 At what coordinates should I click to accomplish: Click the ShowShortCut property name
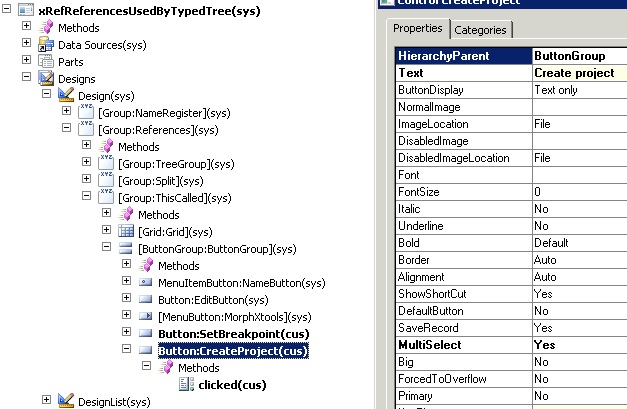[x=432, y=294]
